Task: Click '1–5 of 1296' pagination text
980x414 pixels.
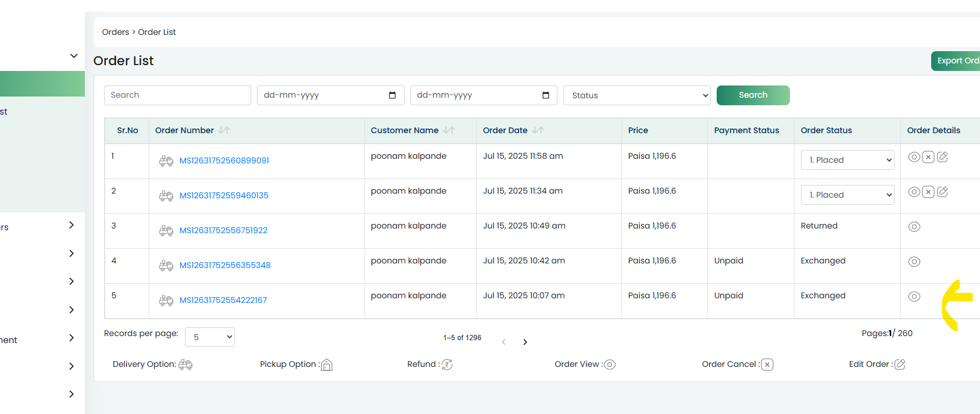Action: [x=462, y=338]
